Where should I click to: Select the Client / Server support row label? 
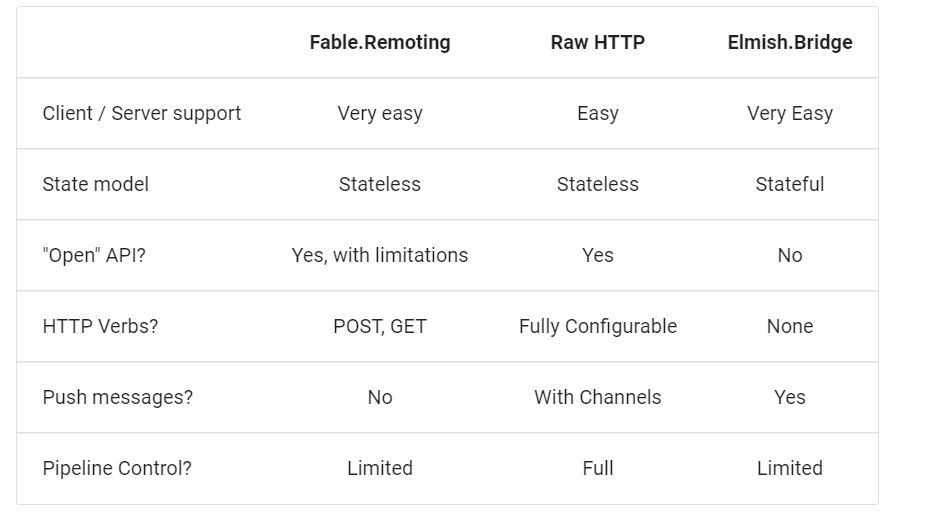coord(142,113)
